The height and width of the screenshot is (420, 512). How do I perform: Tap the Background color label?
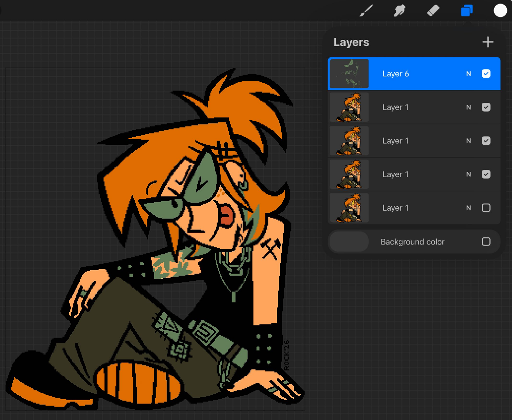tap(412, 241)
